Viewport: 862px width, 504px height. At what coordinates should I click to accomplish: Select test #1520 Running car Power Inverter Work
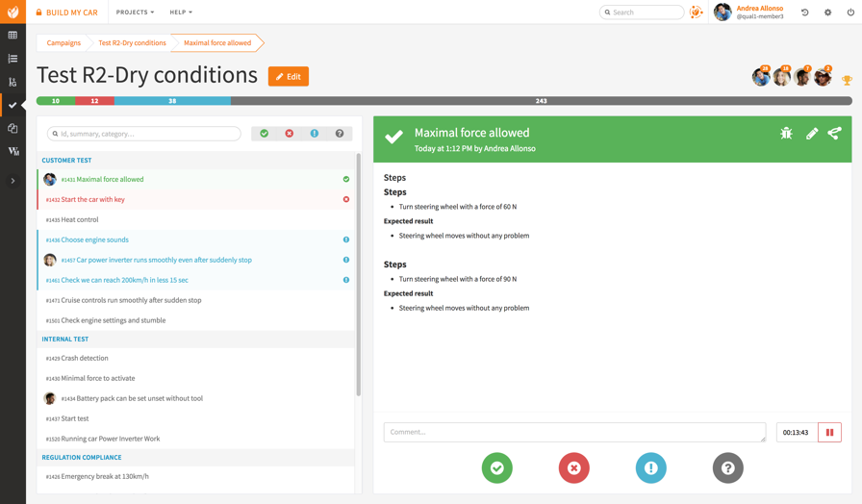195,439
